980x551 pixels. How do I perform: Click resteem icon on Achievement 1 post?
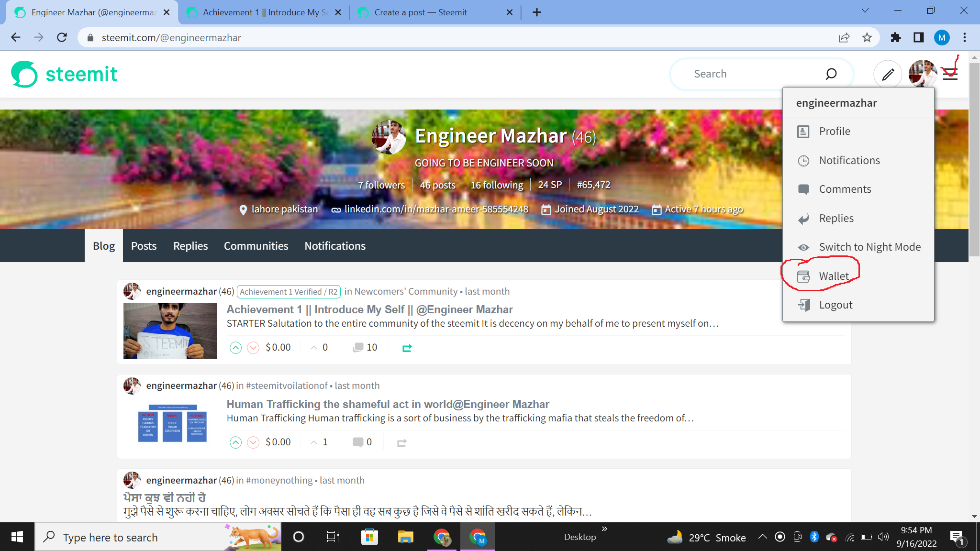[x=407, y=348]
